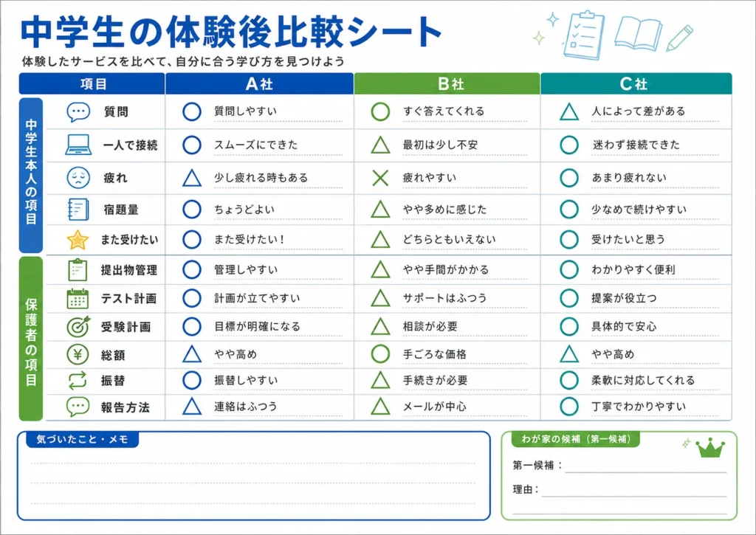
Task: Click the 理由 entry line
Action: (634, 490)
